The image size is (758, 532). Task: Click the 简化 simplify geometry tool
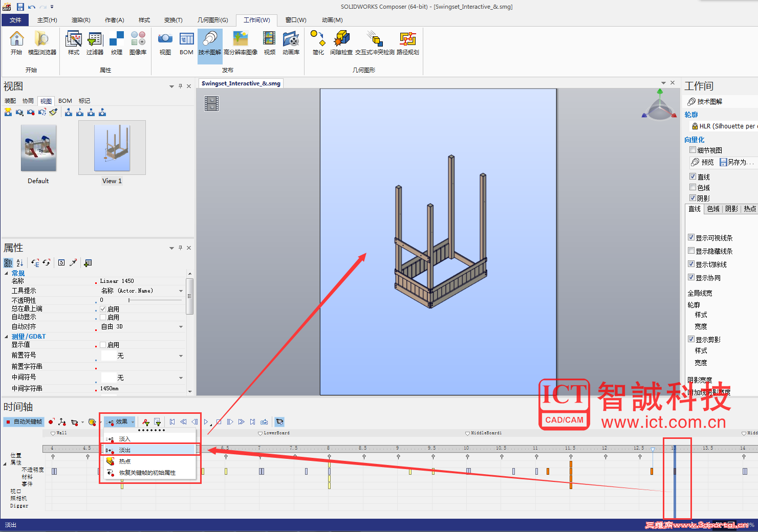[x=318, y=43]
